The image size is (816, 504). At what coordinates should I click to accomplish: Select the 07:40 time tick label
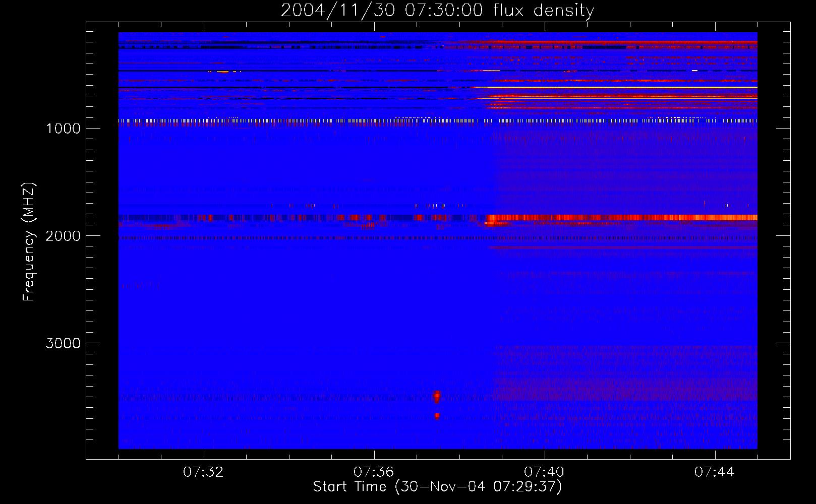[544, 472]
